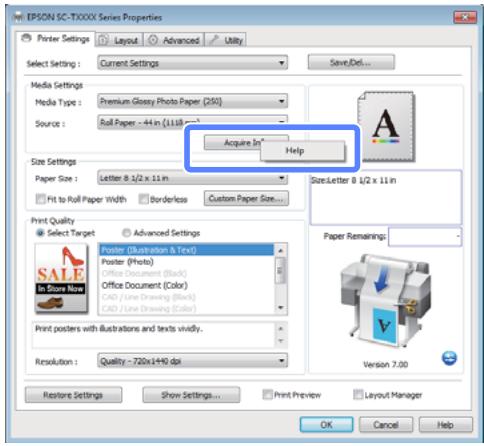Enable Fit to Roll Paper Width

[x=41, y=199]
